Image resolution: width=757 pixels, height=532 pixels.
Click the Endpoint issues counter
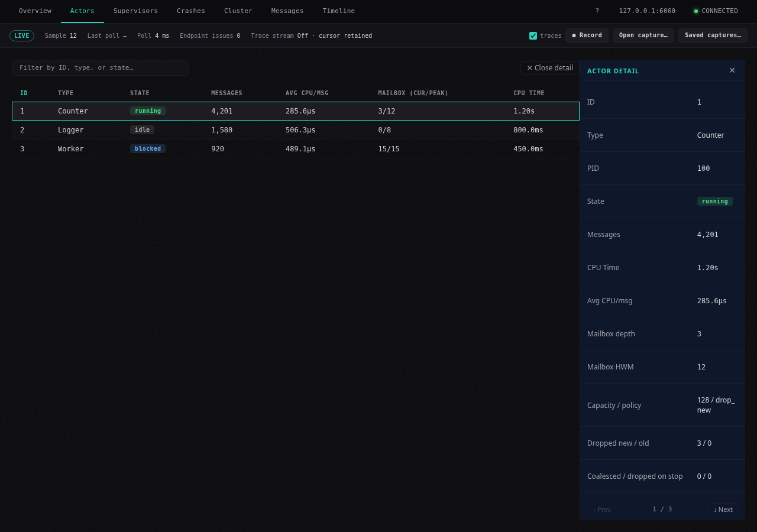[210, 36]
